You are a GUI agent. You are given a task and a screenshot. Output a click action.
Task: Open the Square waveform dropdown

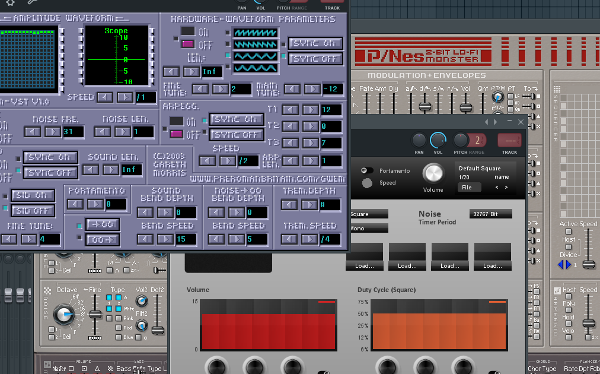click(x=369, y=214)
